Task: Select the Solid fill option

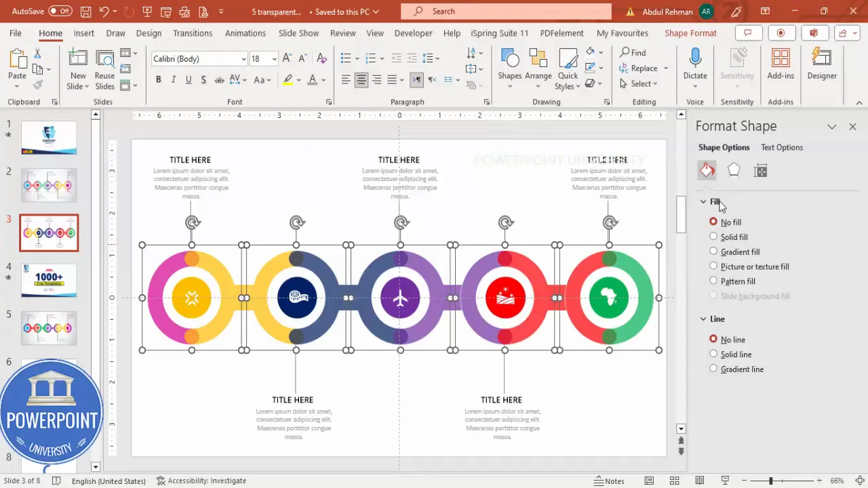Action: [713, 237]
